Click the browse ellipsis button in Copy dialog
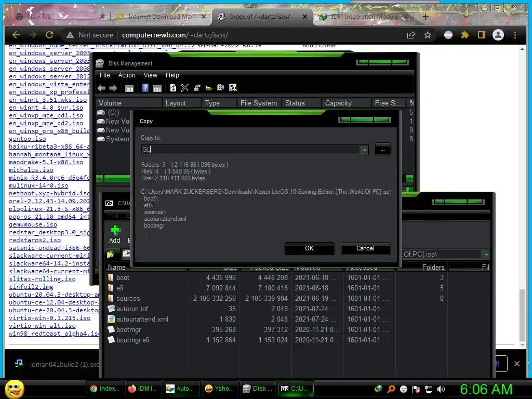This screenshot has width=532, height=399. pyautogui.click(x=382, y=150)
